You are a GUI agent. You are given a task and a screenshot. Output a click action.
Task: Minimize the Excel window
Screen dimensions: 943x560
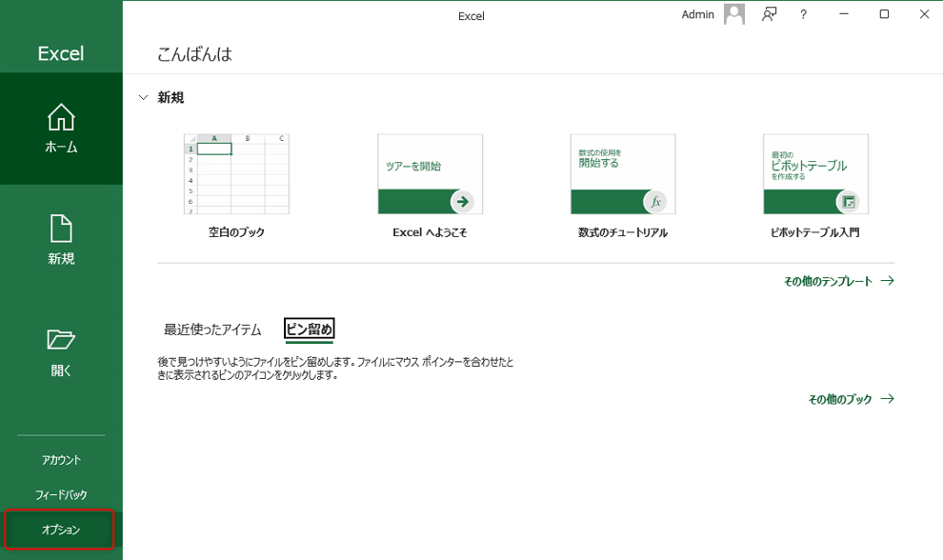click(844, 14)
